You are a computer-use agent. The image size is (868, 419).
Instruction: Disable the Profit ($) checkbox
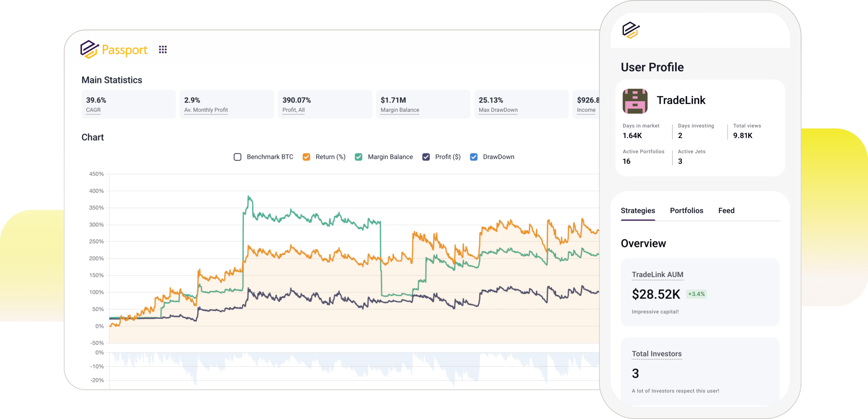(426, 157)
